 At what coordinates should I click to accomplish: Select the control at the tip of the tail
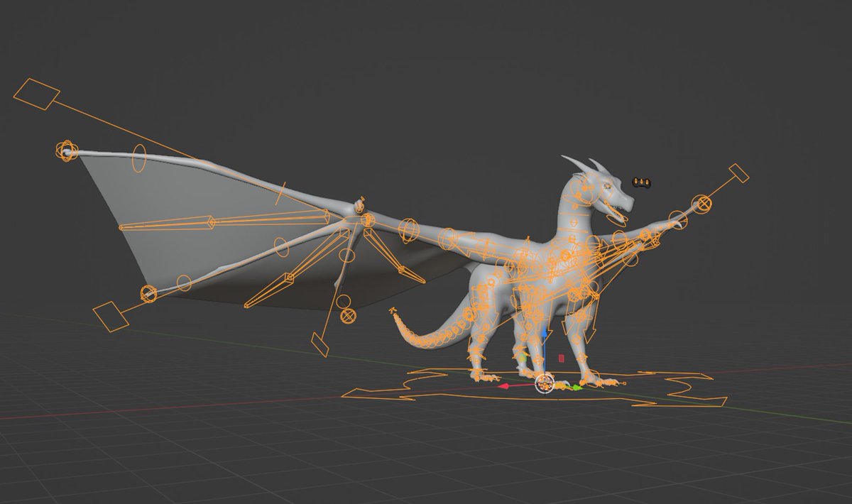[393, 311]
